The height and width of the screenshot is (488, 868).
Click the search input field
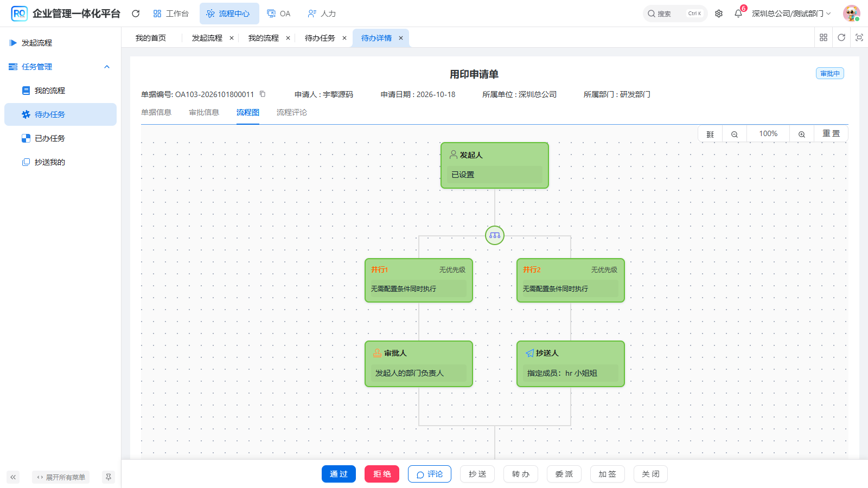675,14
